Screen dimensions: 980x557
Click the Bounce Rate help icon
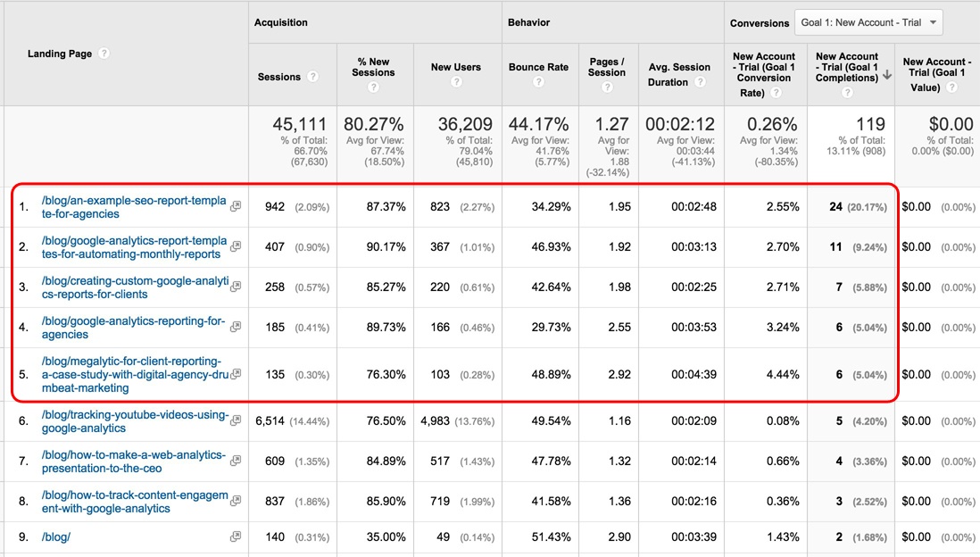coord(538,82)
